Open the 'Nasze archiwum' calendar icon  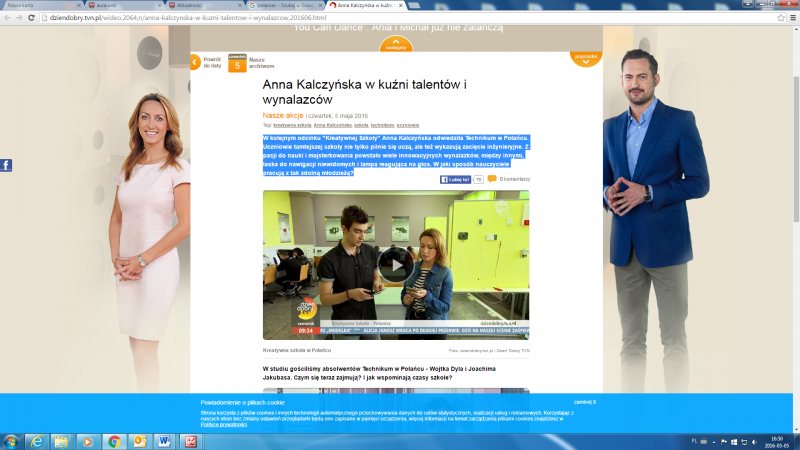pos(237,63)
